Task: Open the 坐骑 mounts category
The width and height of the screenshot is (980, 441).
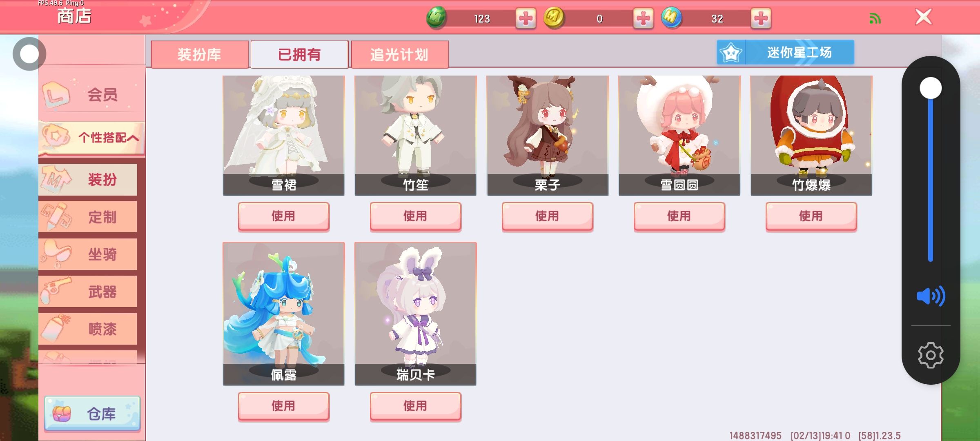Action: (x=88, y=254)
